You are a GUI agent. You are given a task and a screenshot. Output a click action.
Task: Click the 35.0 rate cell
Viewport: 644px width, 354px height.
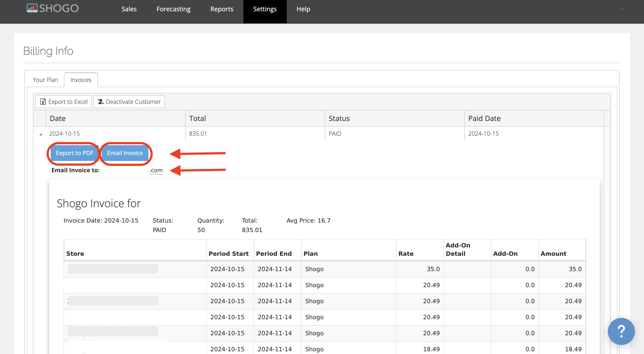pyautogui.click(x=420, y=269)
